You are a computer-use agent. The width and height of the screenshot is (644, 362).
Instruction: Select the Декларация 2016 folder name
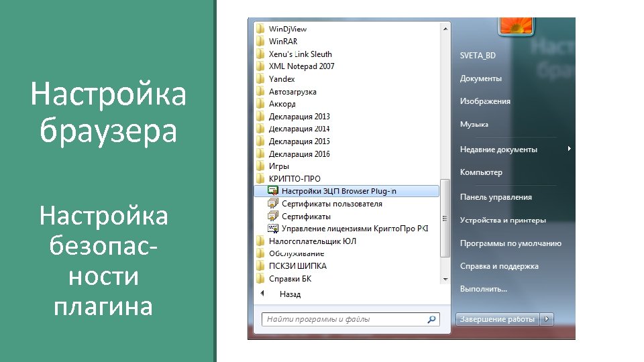click(299, 154)
